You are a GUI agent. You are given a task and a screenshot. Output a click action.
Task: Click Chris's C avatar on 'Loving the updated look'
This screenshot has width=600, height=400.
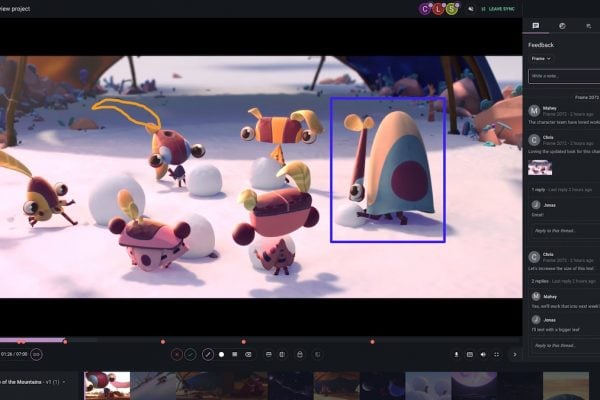click(534, 140)
